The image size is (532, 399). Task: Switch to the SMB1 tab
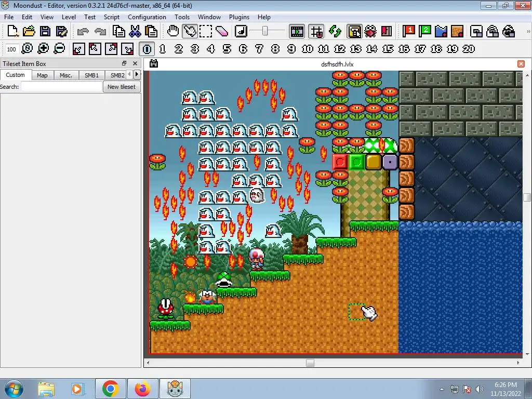click(x=91, y=75)
